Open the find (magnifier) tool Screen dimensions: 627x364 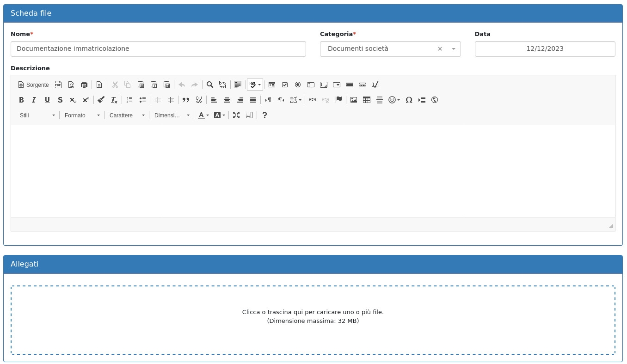tap(210, 85)
